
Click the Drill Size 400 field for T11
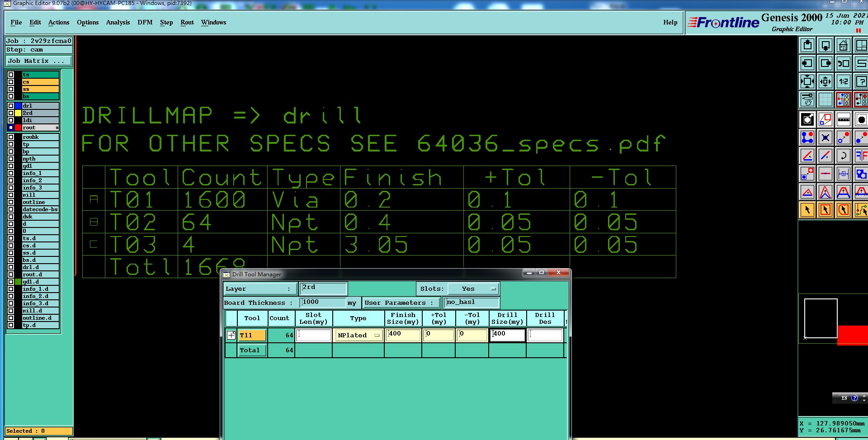coord(508,335)
